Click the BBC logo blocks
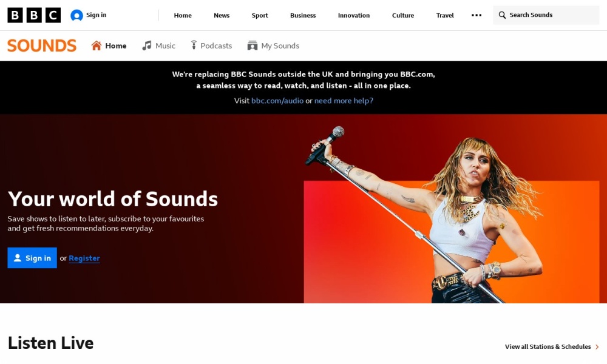 [x=34, y=15]
